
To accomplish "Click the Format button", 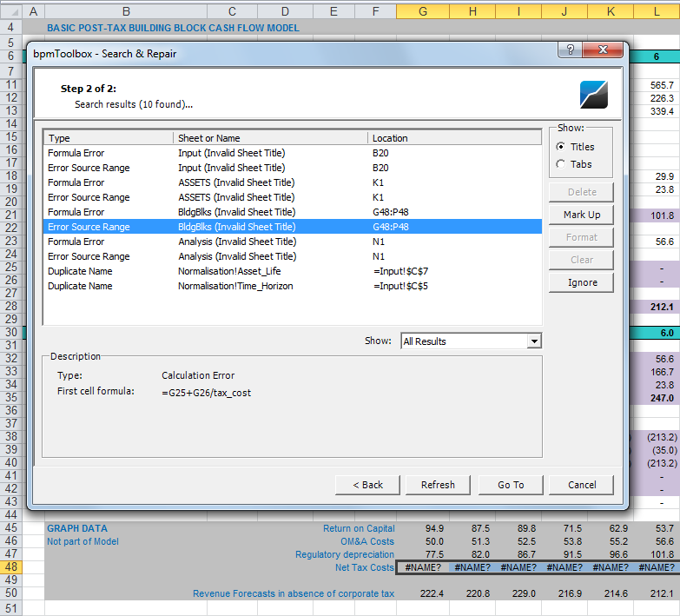I will 581,237.
